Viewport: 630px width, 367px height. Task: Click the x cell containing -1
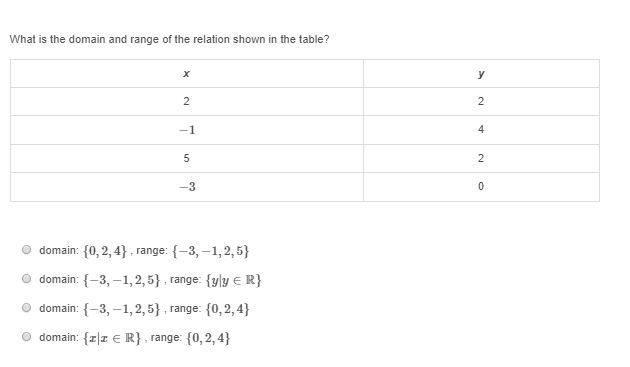[x=187, y=130]
